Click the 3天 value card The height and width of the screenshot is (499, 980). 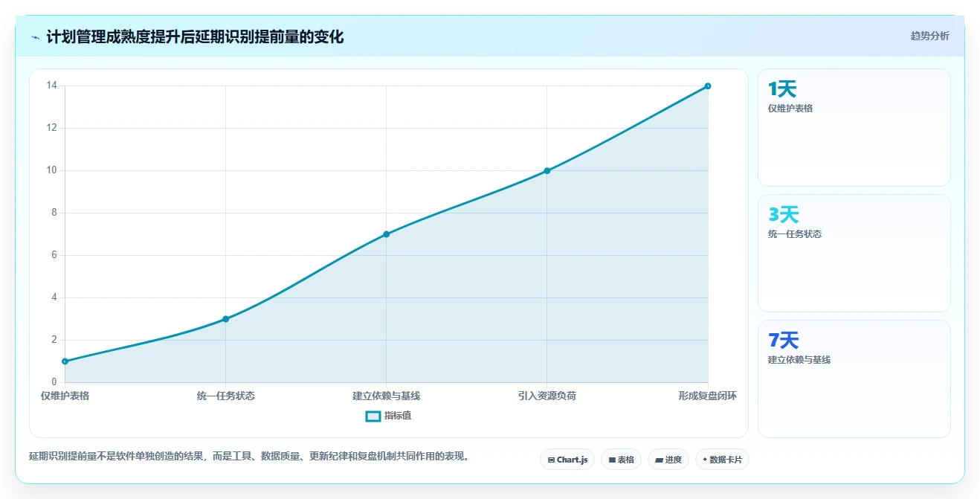coord(854,253)
